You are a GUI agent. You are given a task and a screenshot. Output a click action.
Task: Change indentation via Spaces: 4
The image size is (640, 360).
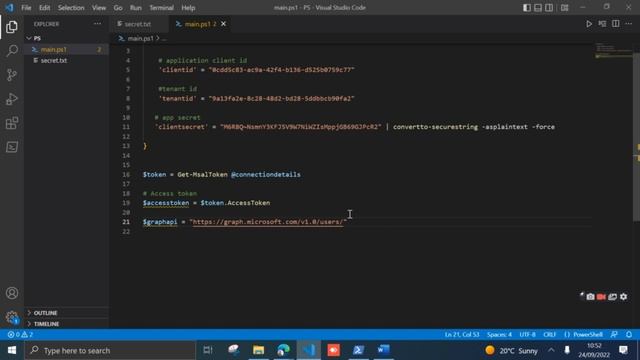499,334
